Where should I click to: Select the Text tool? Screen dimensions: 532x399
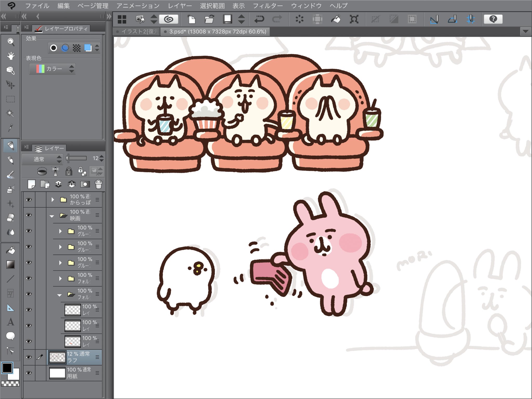pyautogui.click(x=10, y=322)
